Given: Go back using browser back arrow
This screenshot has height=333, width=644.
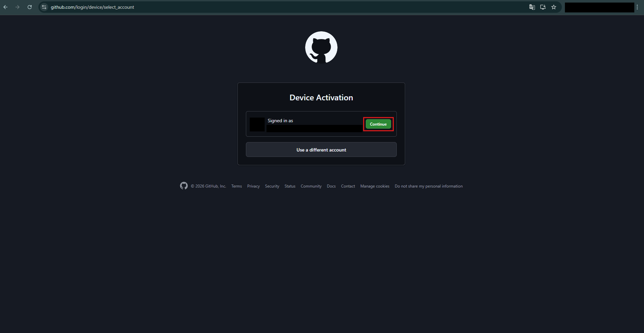Looking at the screenshot, I should click(6, 7).
